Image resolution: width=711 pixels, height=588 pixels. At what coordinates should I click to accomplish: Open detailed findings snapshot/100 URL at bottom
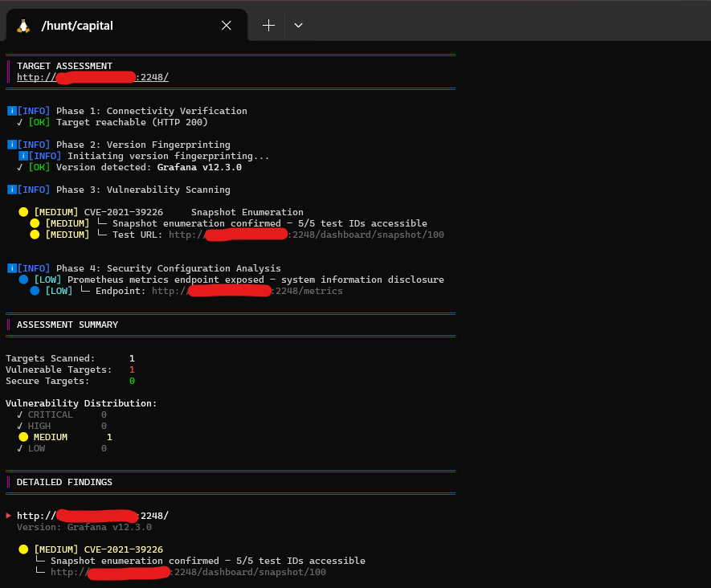188,572
